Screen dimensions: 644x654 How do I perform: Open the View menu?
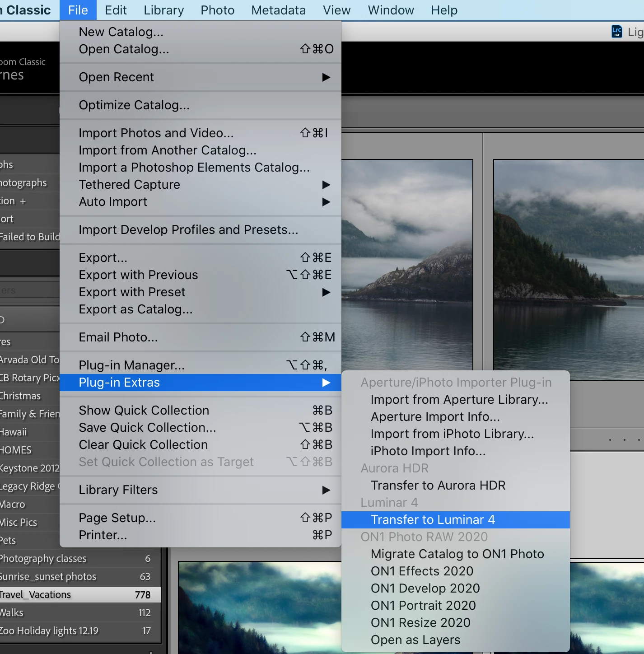pyautogui.click(x=336, y=10)
